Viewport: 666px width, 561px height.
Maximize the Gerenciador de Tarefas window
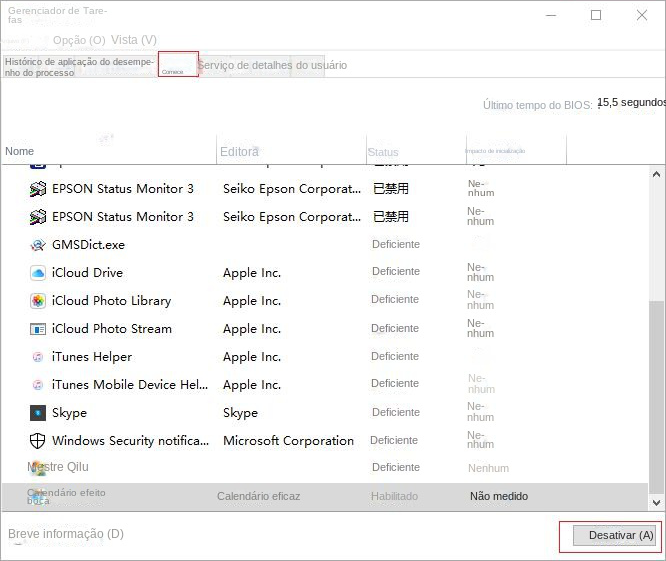pos(596,15)
